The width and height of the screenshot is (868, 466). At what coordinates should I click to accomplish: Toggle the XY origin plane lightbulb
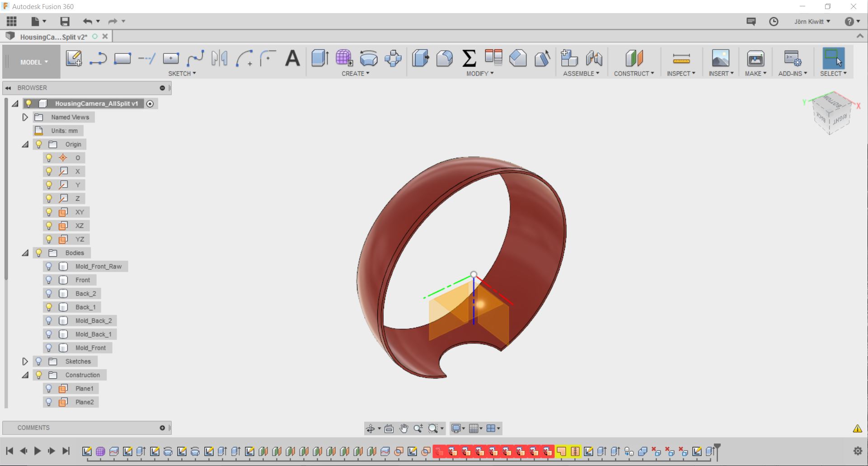[49, 212]
